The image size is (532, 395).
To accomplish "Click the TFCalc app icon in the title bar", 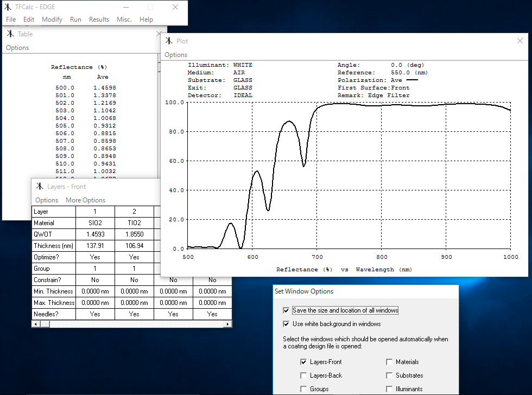I will 8,7.
